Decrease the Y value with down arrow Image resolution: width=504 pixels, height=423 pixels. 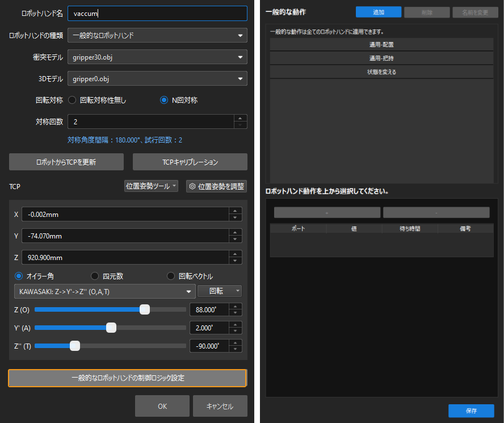235,239
